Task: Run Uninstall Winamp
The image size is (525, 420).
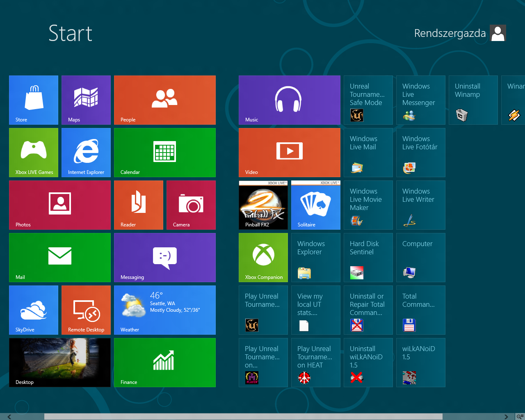Action: 473,100
